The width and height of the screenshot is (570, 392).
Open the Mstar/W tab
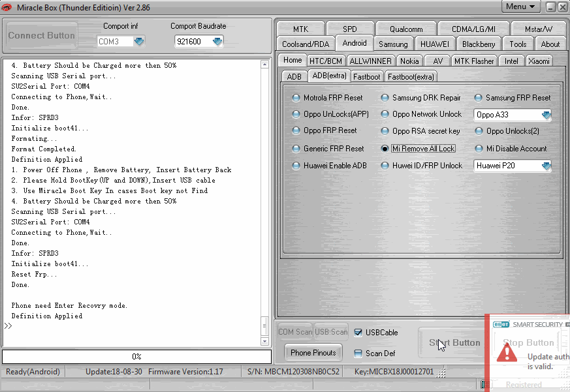click(539, 29)
